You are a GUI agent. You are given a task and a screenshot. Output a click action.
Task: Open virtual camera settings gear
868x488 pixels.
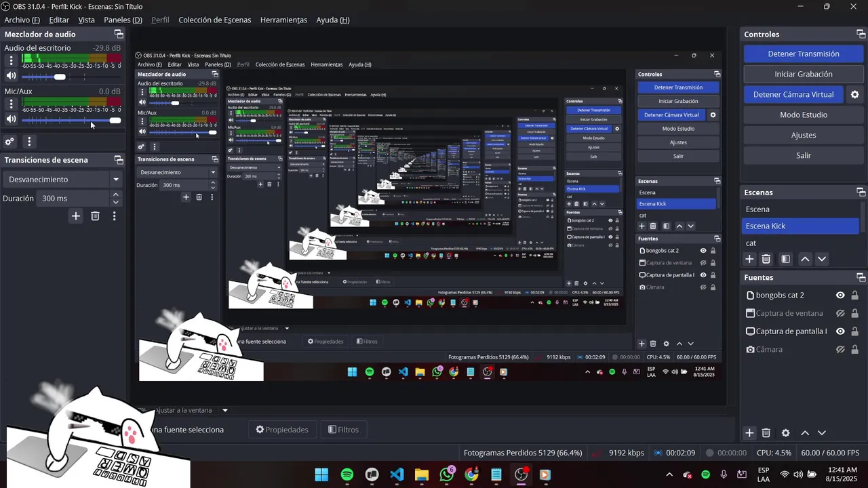click(x=855, y=94)
